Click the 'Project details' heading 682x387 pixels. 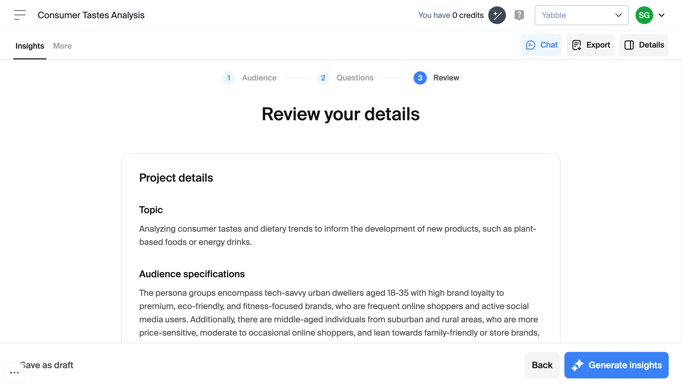click(176, 178)
